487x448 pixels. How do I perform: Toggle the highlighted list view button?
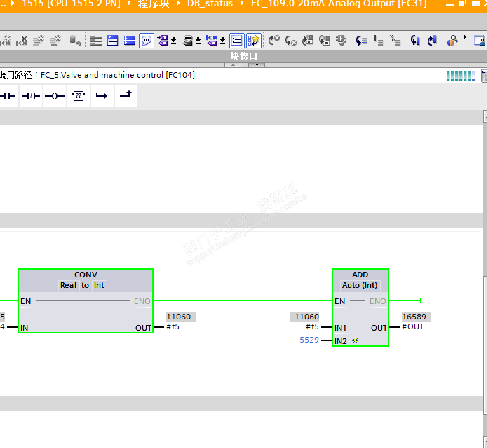(x=237, y=41)
